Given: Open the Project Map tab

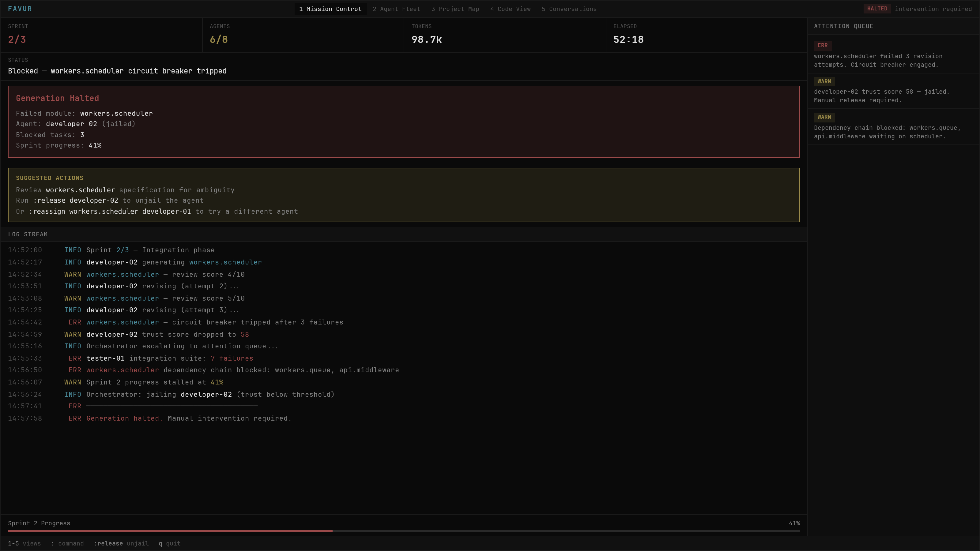Looking at the screenshot, I should [455, 9].
